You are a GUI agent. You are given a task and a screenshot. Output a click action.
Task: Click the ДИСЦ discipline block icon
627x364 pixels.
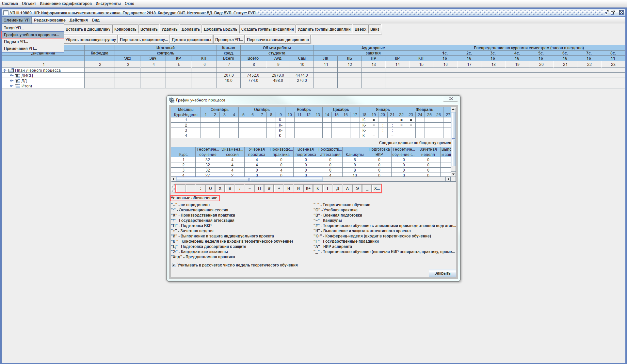coord(18,76)
